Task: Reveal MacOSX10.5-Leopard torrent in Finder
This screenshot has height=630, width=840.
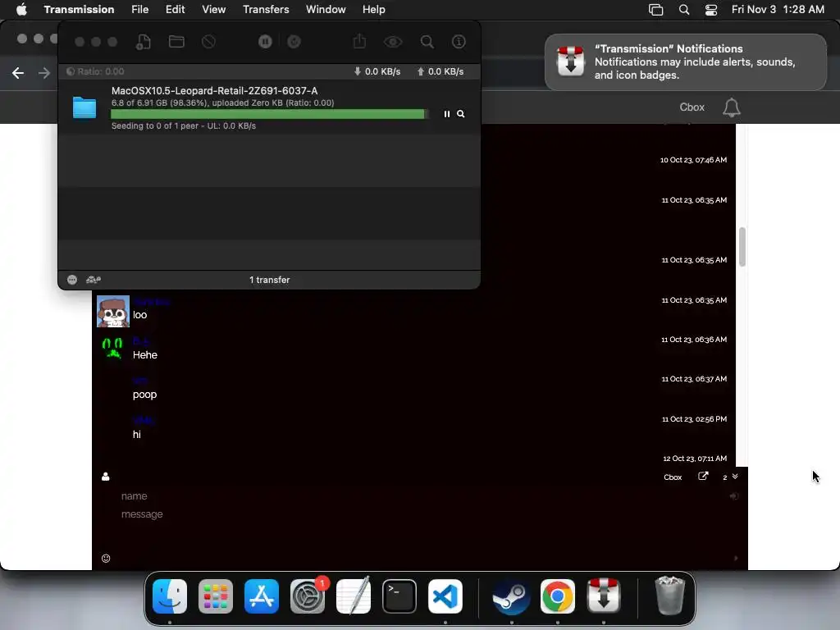Action: pos(461,114)
